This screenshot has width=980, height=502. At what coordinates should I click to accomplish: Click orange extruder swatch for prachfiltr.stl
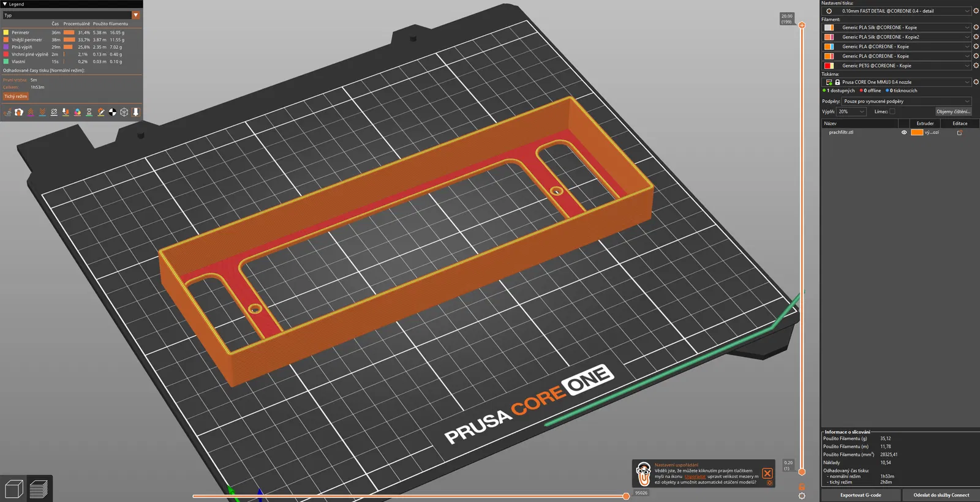click(917, 132)
